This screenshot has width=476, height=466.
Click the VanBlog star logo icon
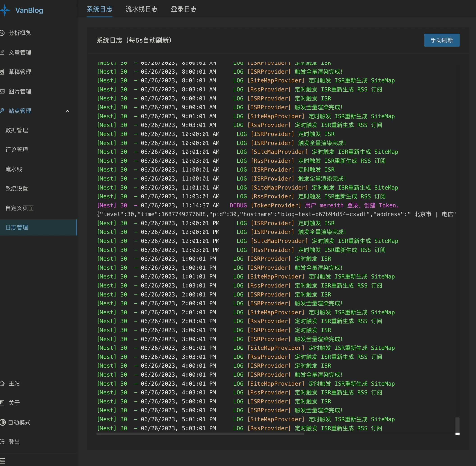click(5, 10)
